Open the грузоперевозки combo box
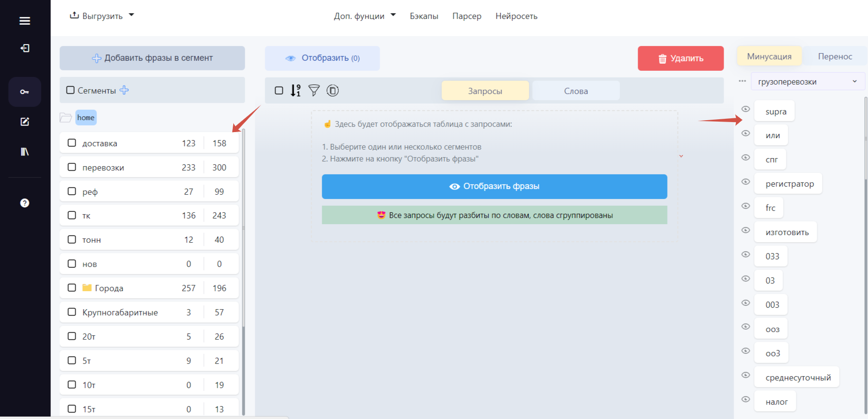Screen dimensions: 868x419 (808, 81)
